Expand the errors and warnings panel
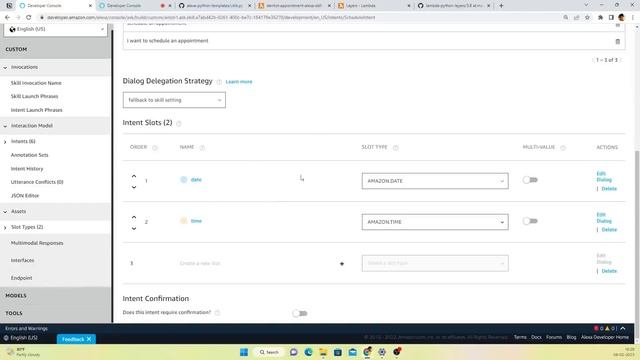 click(623, 328)
